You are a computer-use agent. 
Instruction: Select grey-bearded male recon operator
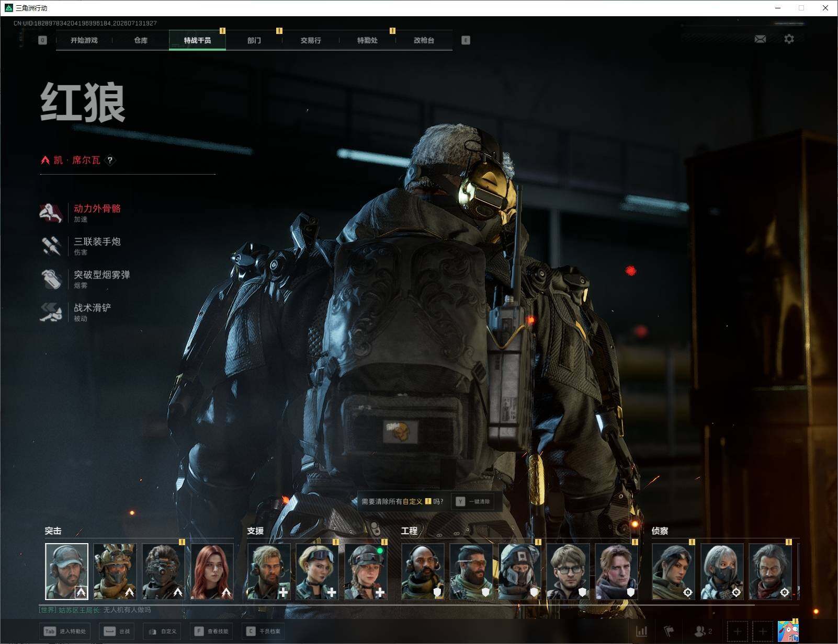(770, 571)
